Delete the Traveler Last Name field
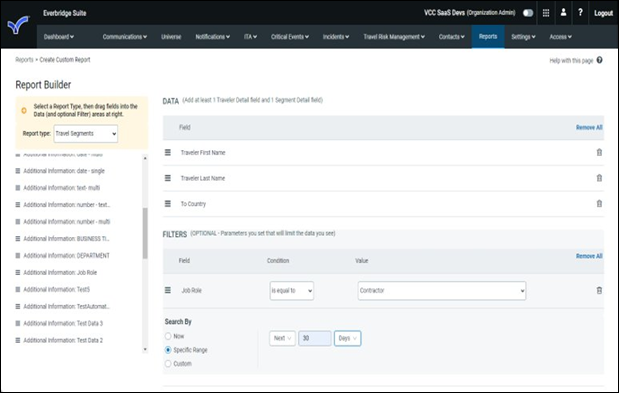The image size is (619, 393). (599, 178)
